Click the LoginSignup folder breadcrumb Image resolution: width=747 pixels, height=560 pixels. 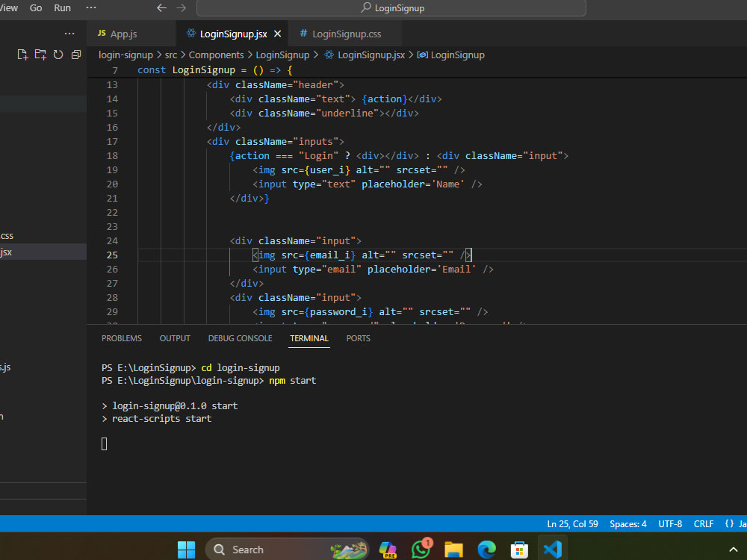click(x=282, y=55)
